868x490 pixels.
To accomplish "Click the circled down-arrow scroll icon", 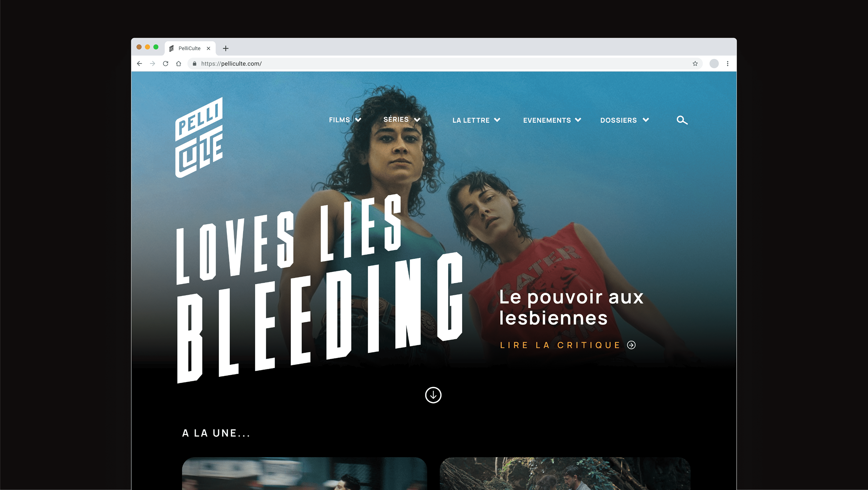I will click(x=433, y=395).
